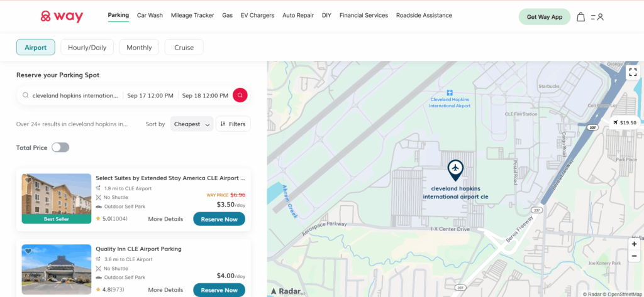
Task: Select the Hourly/Daily tab
Action: coord(87,47)
